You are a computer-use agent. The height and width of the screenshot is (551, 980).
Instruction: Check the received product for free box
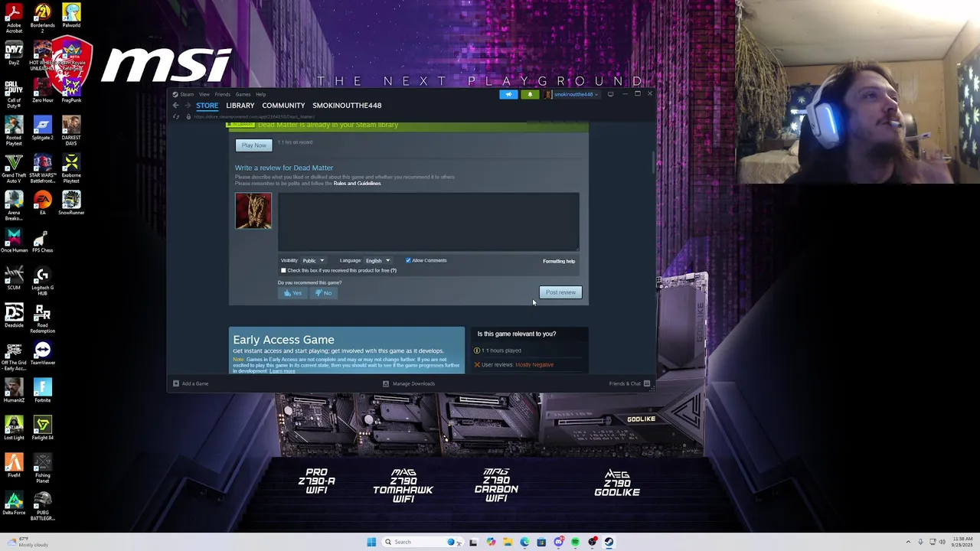(x=283, y=270)
